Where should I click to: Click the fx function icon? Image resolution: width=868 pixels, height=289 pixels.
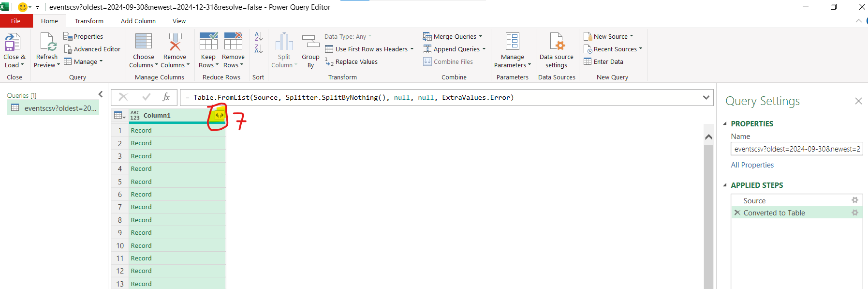pos(166,97)
